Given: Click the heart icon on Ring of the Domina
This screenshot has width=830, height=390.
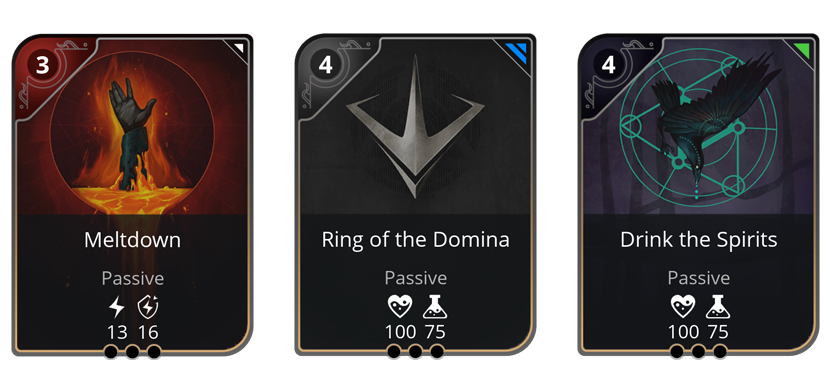Looking at the screenshot, I should tap(400, 307).
